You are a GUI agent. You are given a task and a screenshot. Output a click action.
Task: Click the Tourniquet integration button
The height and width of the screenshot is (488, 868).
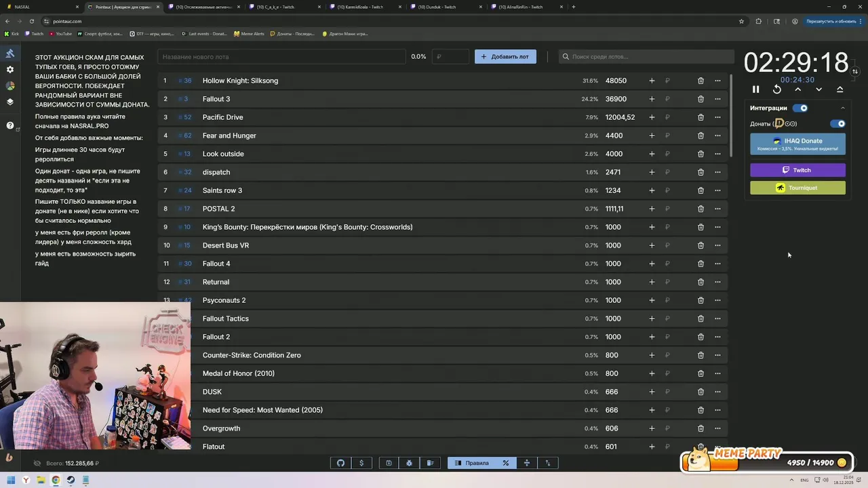pos(797,188)
